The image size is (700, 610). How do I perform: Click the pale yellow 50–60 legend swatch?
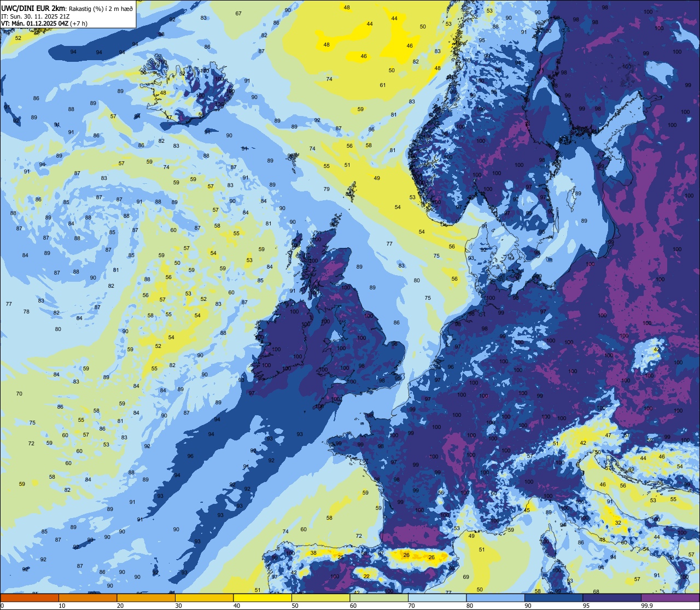(x=321, y=597)
